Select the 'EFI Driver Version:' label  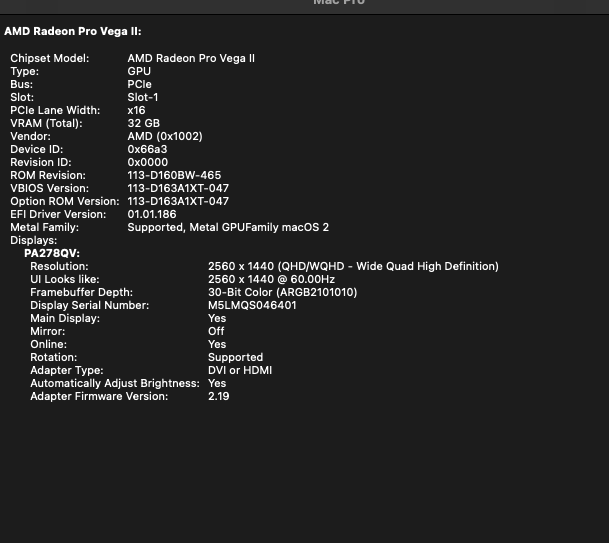58,214
